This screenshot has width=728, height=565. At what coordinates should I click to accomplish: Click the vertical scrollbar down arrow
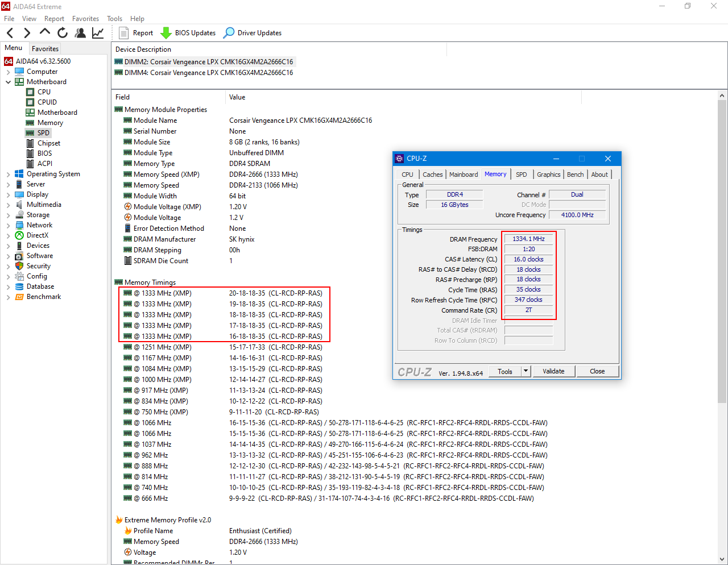[x=722, y=559]
